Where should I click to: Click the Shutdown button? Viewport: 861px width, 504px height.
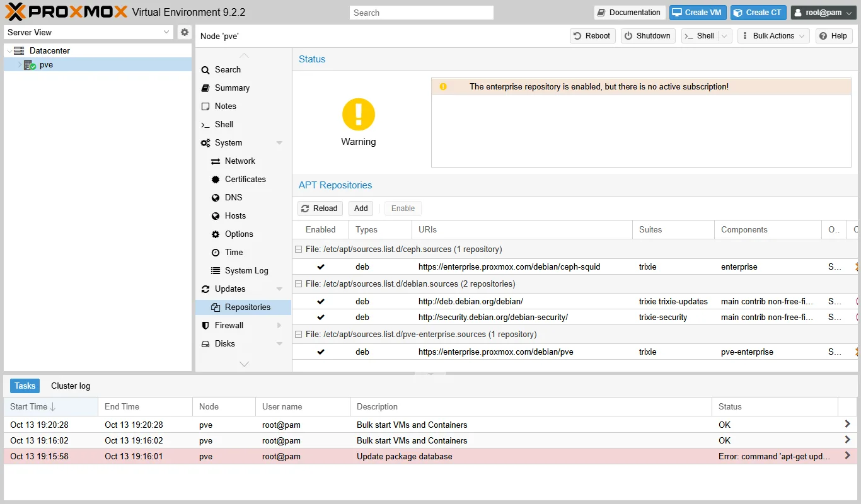(x=648, y=36)
